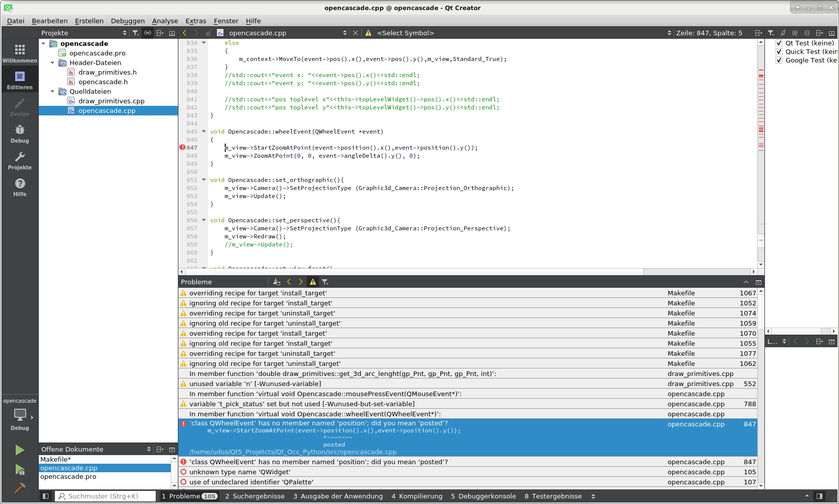The width and height of the screenshot is (839, 504).
Task: Open the Debuggen menu
Action: point(127,21)
